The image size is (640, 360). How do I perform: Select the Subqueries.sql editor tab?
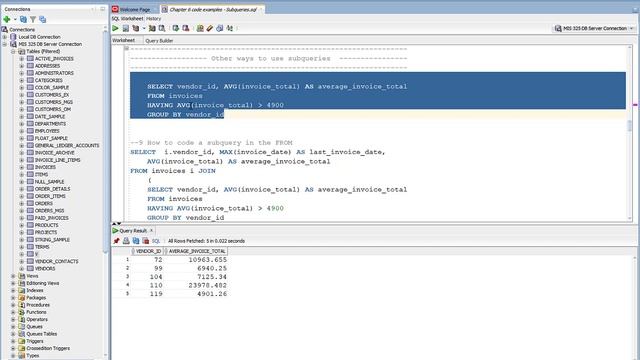click(213, 9)
